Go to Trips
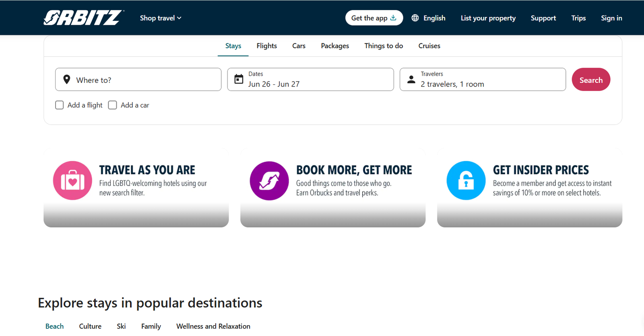 tap(578, 18)
